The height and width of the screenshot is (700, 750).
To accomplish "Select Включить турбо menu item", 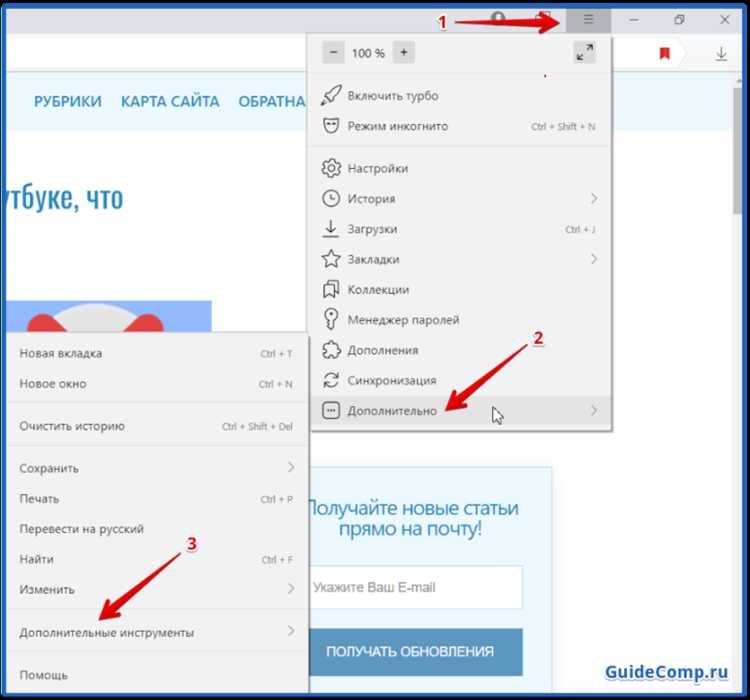I will (460, 96).
